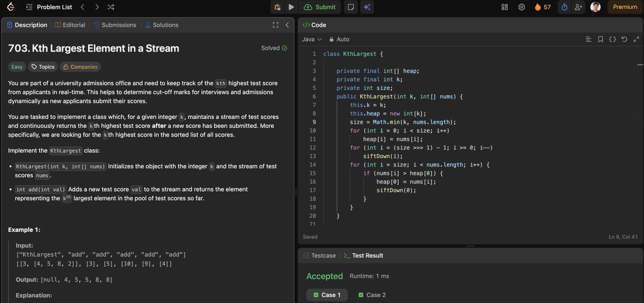Viewport: 644px width, 303px height.
Task: Open settings gear icon
Action: click(x=521, y=7)
